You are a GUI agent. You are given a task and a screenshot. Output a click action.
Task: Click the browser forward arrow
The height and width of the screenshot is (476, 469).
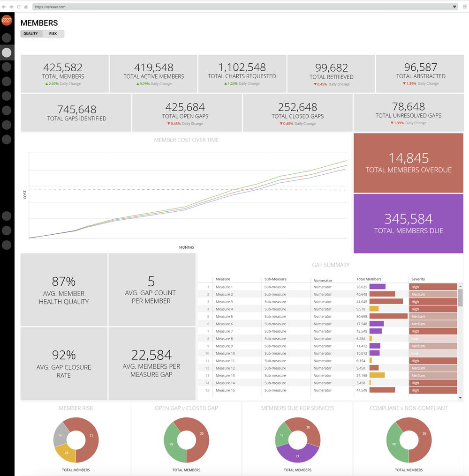pyautogui.click(x=11, y=7)
